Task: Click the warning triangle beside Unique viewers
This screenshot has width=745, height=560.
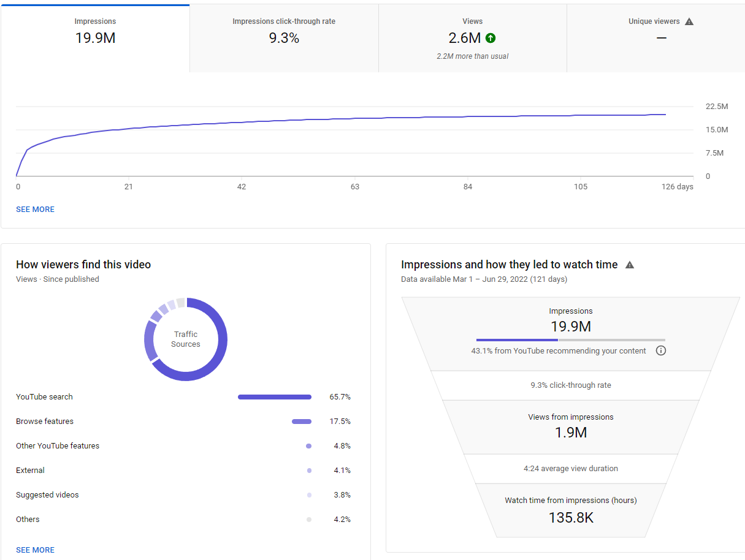Action: (x=689, y=21)
